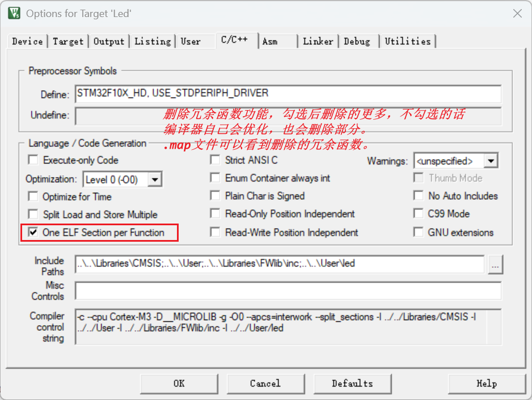Viewport: 532px width, 400px height.
Task: Click the Defaults button
Action: tap(352, 384)
